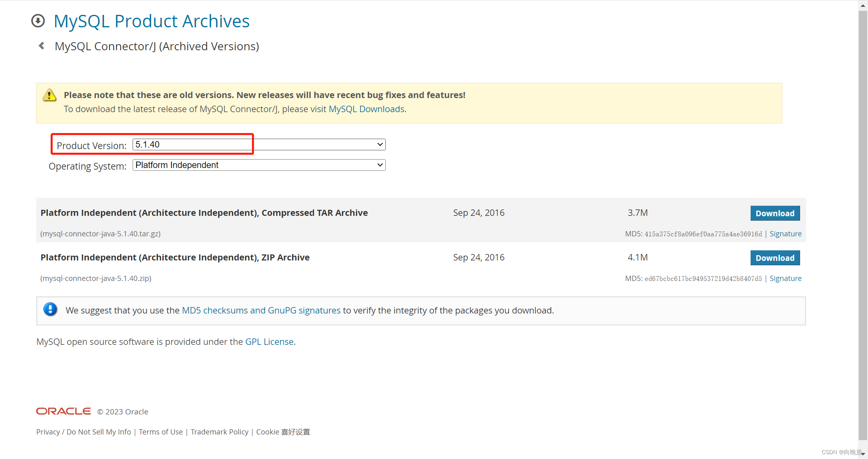868x459 pixels.
Task: Follow the MySQL Downloads link
Action: click(x=366, y=109)
